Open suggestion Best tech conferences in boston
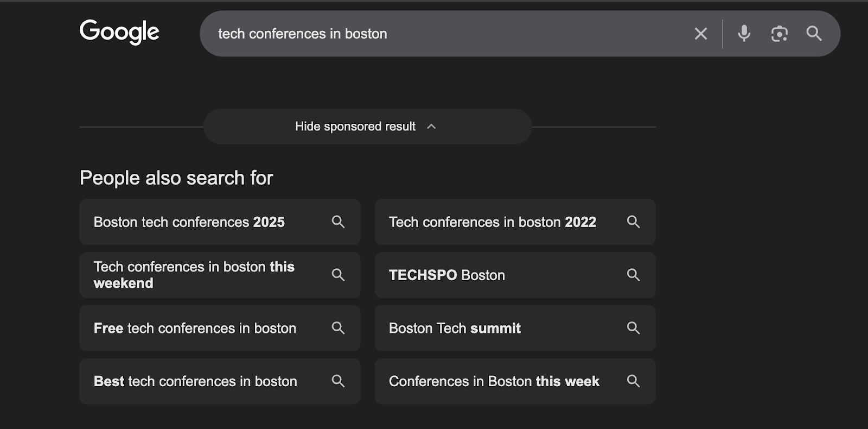The width and height of the screenshot is (868, 429). 220,381
